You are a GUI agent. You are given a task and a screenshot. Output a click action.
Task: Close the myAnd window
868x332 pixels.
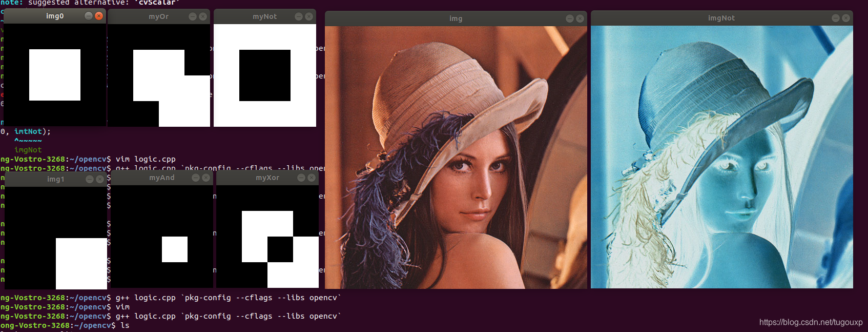(x=206, y=178)
